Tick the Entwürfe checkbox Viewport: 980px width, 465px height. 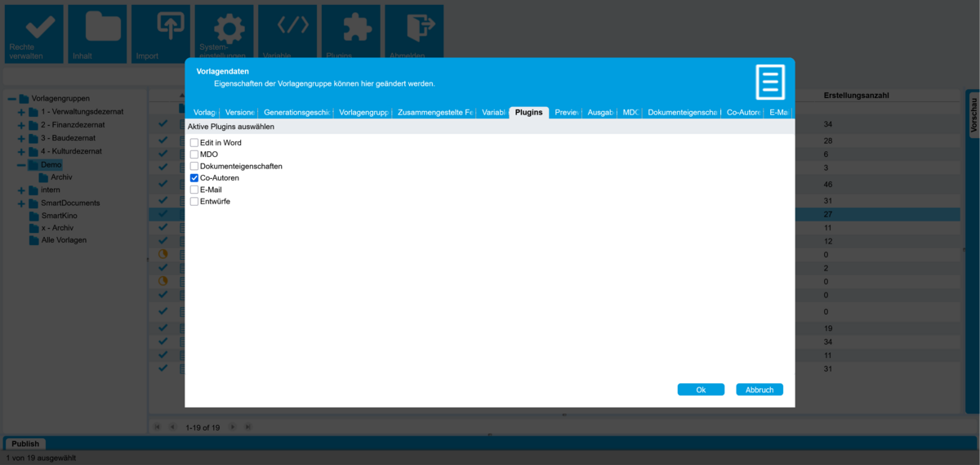(194, 202)
